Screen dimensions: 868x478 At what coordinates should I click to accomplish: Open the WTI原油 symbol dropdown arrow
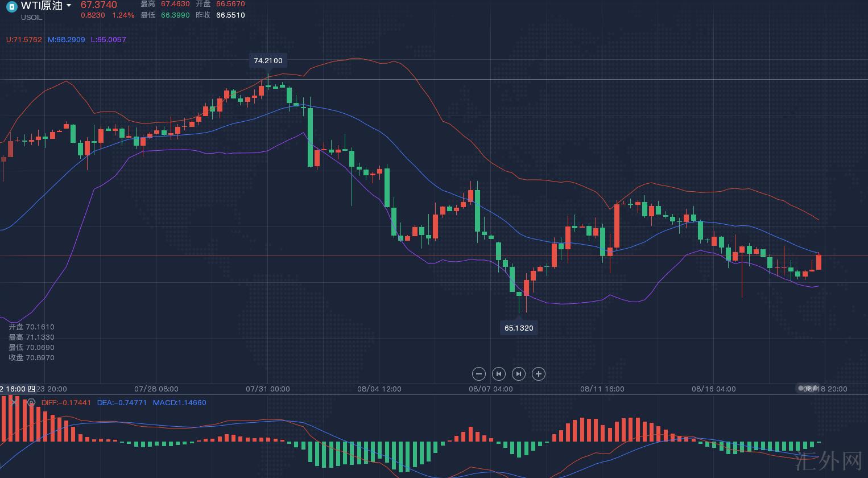pos(69,6)
